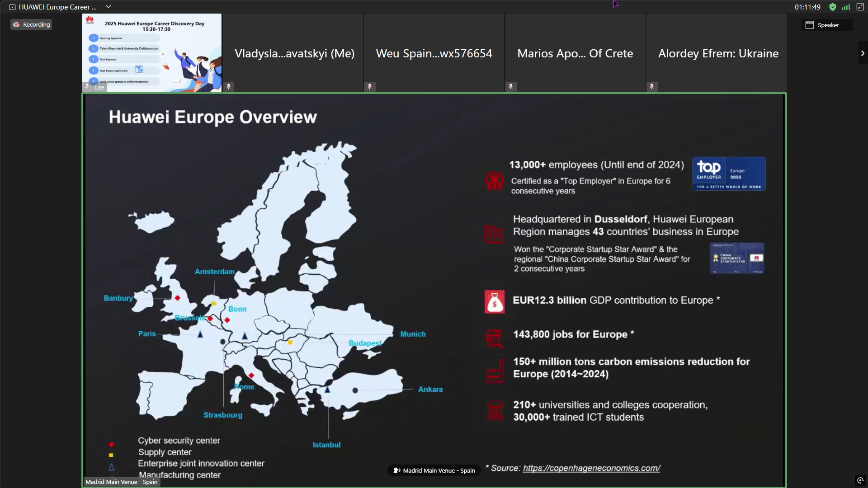Check the network signal strength icon
The image size is (868, 488).
846,7
